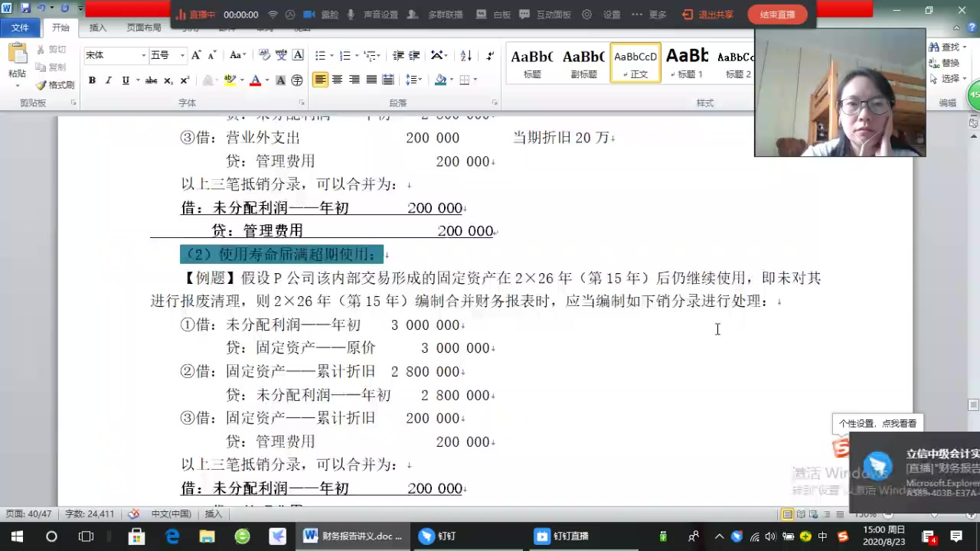Click the Character Border icon

(x=298, y=55)
